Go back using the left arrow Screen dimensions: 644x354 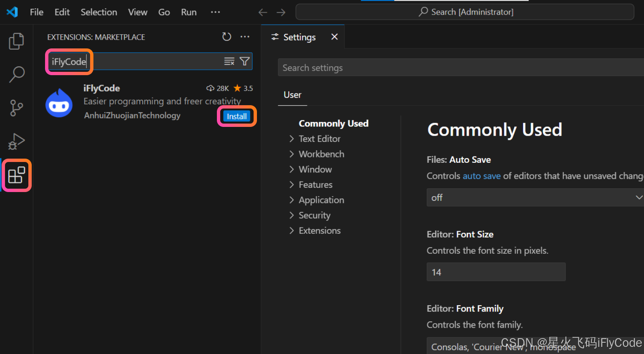click(x=263, y=13)
